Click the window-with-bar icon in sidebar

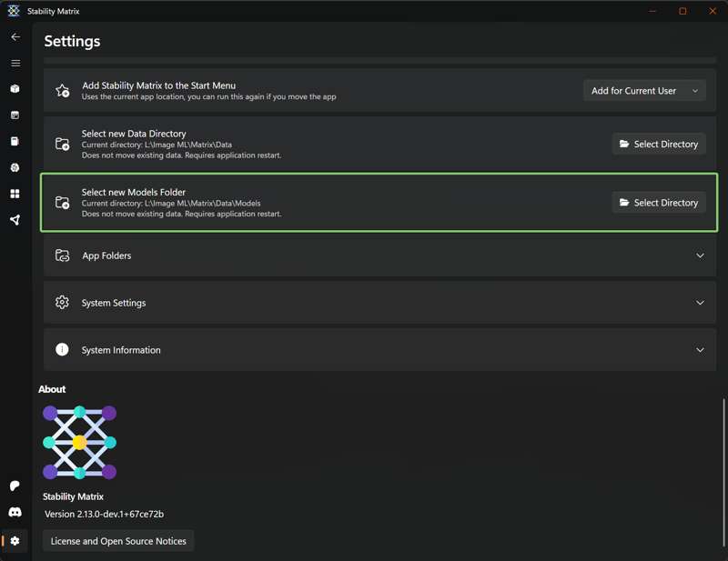pos(15,115)
